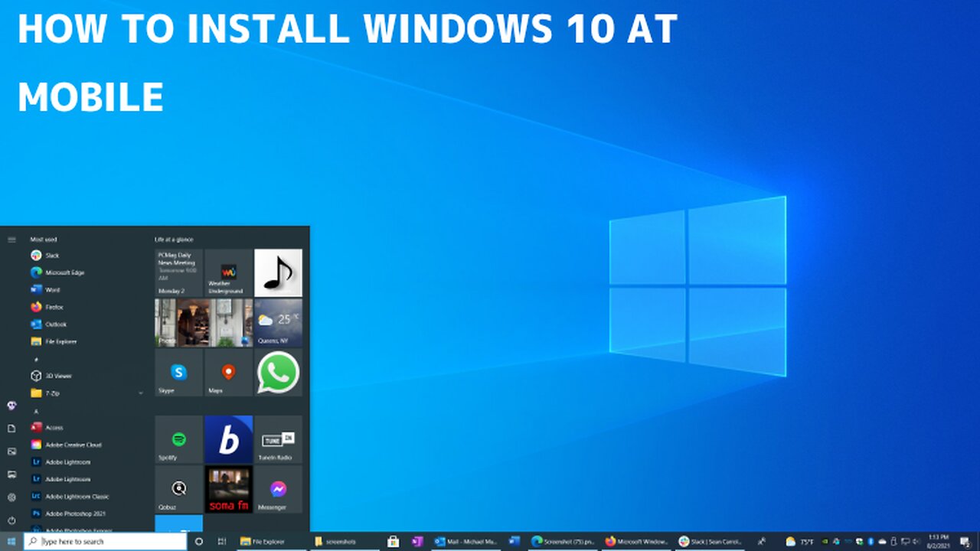Open the Spotify tile
Image resolution: width=980 pixels, height=551 pixels.
coord(179,439)
